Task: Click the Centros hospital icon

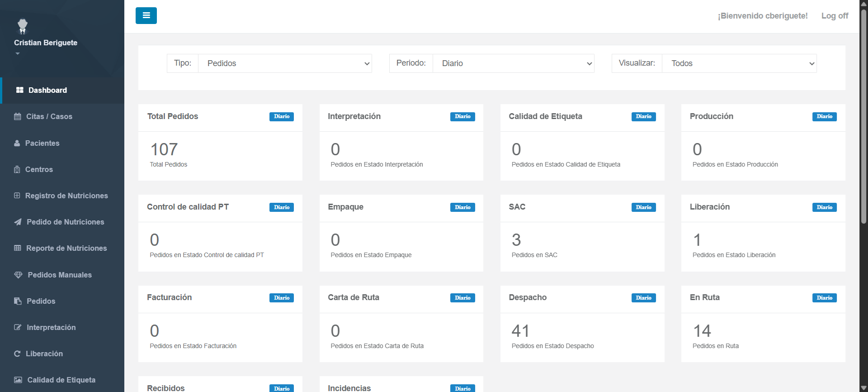Action: click(x=17, y=169)
